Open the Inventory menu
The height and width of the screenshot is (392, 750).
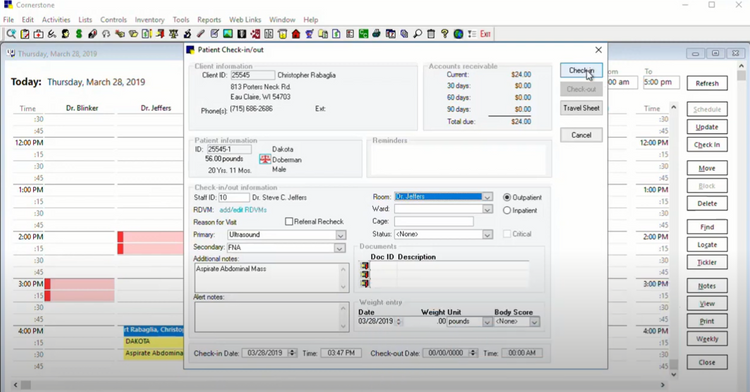click(x=149, y=20)
